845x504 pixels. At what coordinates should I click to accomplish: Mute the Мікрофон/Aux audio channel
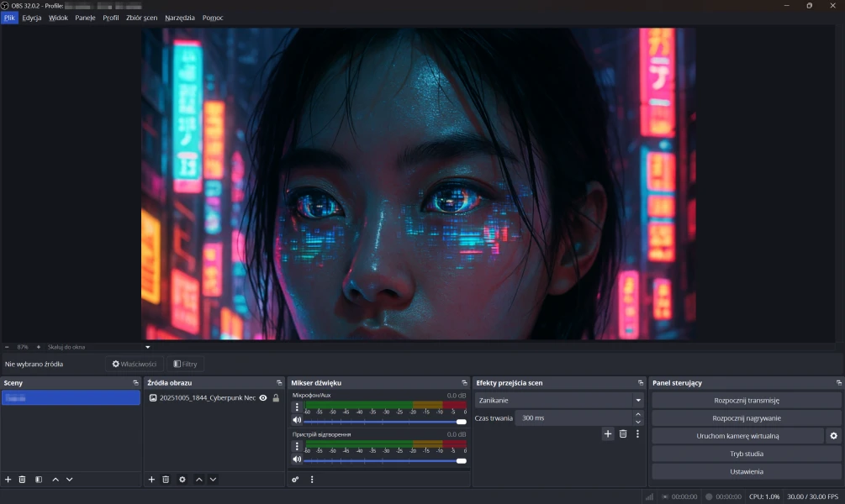point(296,420)
